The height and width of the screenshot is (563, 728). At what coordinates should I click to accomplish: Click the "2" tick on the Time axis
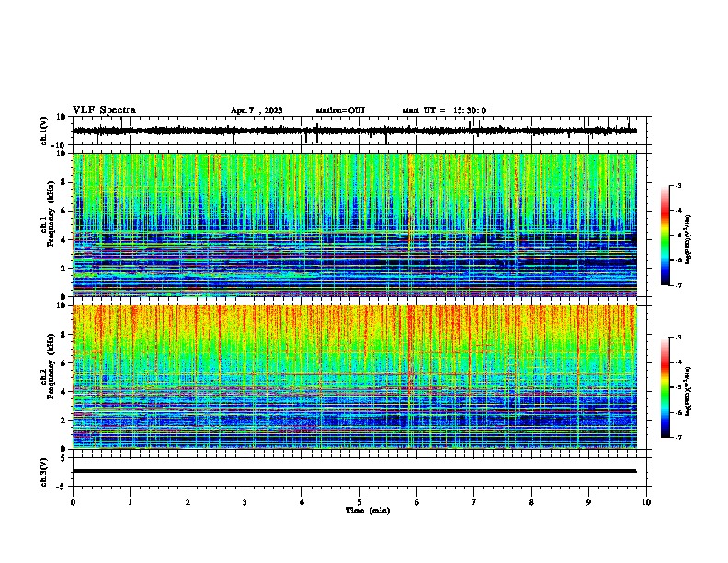click(188, 502)
